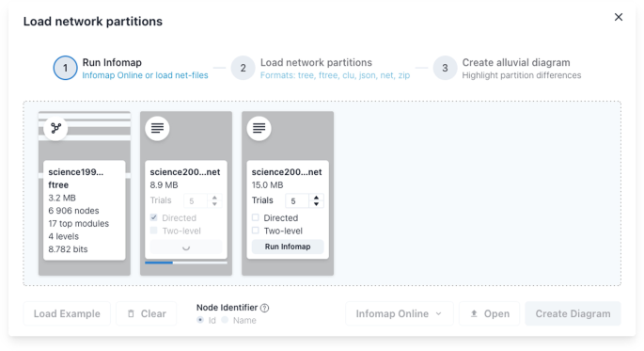
Task: Toggle Directed checkbox on 15.0 MB card
Action: tap(256, 217)
